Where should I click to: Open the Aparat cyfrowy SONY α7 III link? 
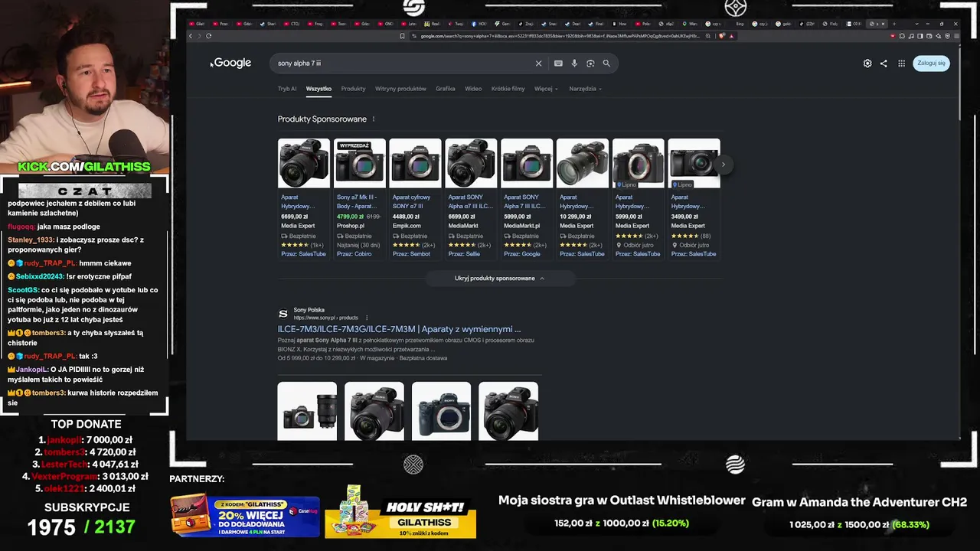tap(411, 201)
